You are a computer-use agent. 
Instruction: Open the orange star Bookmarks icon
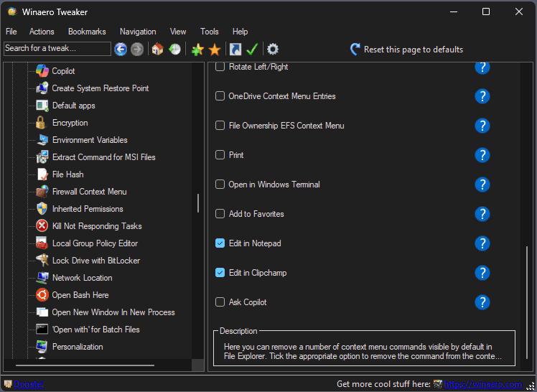coord(215,50)
